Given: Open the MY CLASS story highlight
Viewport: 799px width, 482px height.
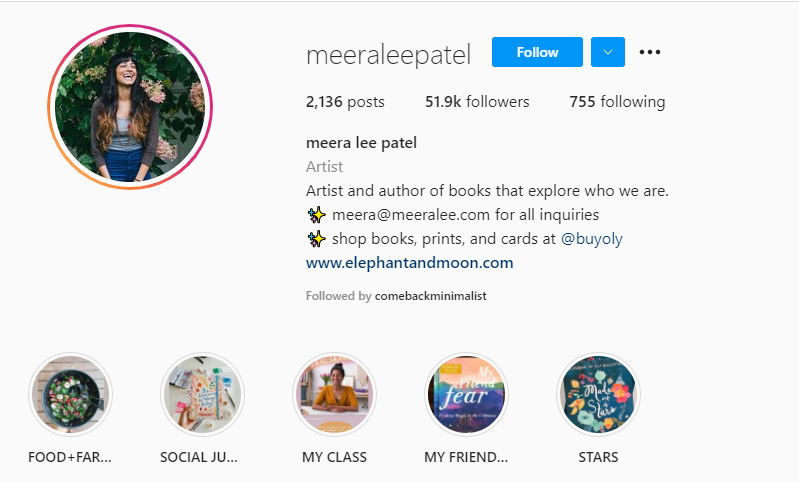Looking at the screenshot, I should click(334, 394).
